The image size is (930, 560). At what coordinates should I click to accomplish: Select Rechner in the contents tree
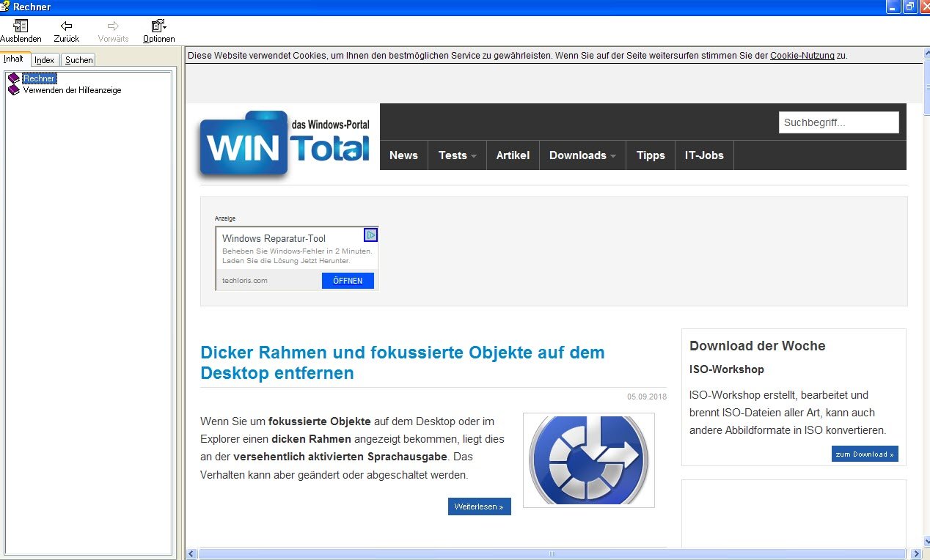click(x=39, y=78)
